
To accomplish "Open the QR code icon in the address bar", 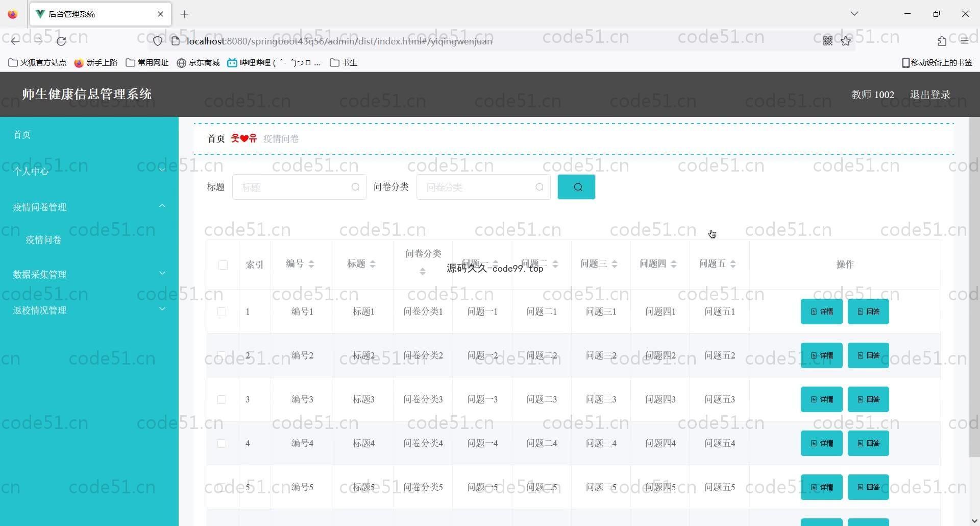I will (828, 41).
